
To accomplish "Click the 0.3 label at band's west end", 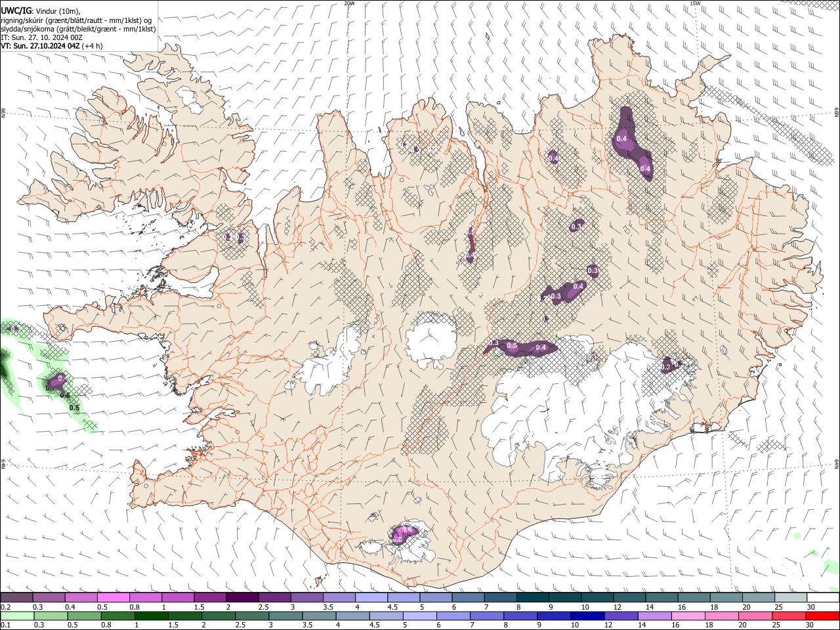I will tap(494, 343).
